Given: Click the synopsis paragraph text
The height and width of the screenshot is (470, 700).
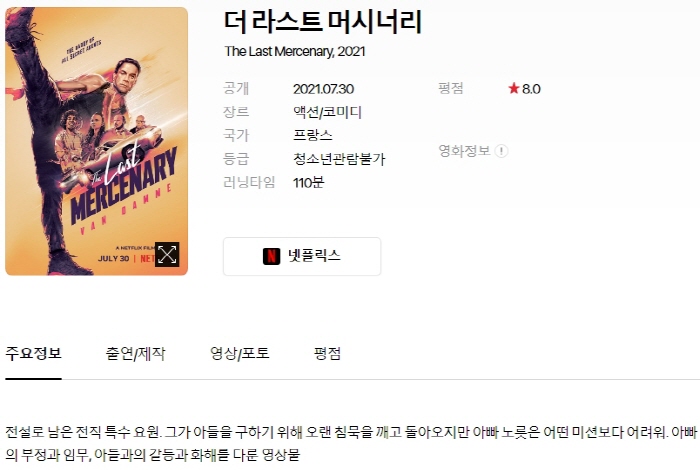Looking at the screenshot, I should click(351, 443).
